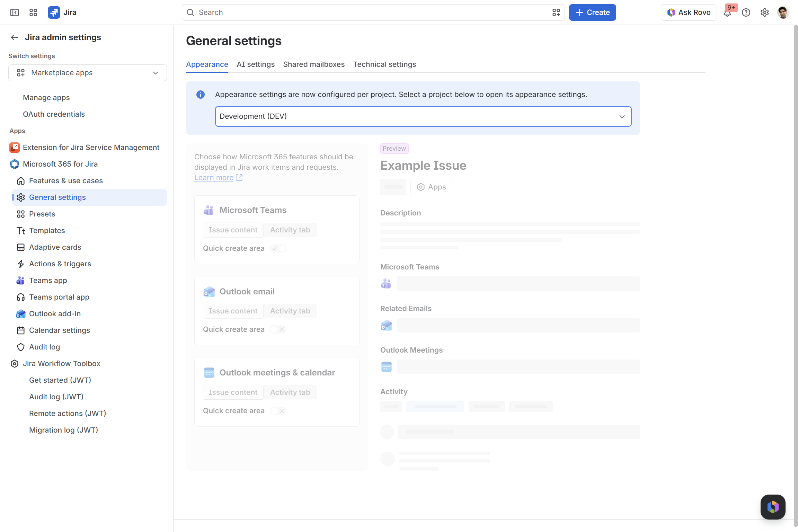Open OAuth credentials in sidebar
798x532 pixels.
54,114
